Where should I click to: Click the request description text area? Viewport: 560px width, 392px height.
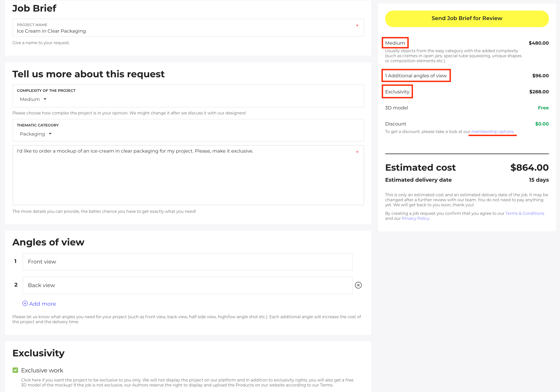pyautogui.click(x=188, y=175)
